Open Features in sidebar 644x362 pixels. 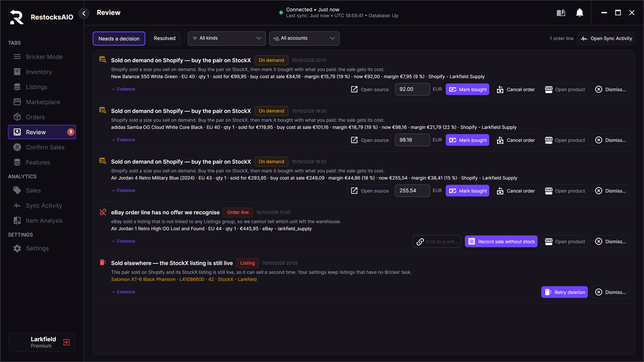(x=42, y=162)
